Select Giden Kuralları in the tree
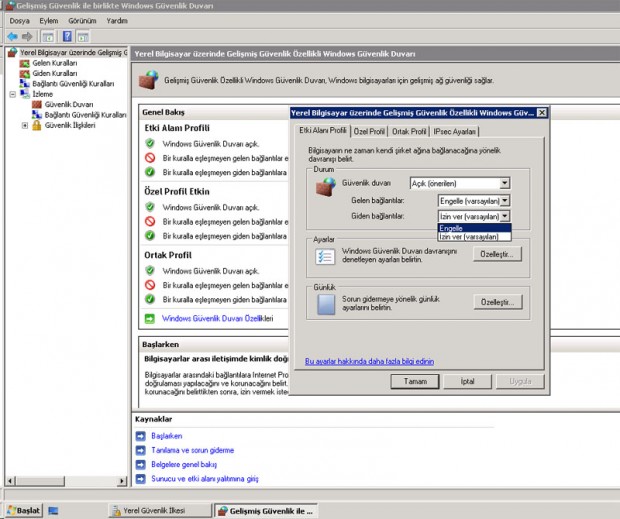 [x=55, y=73]
